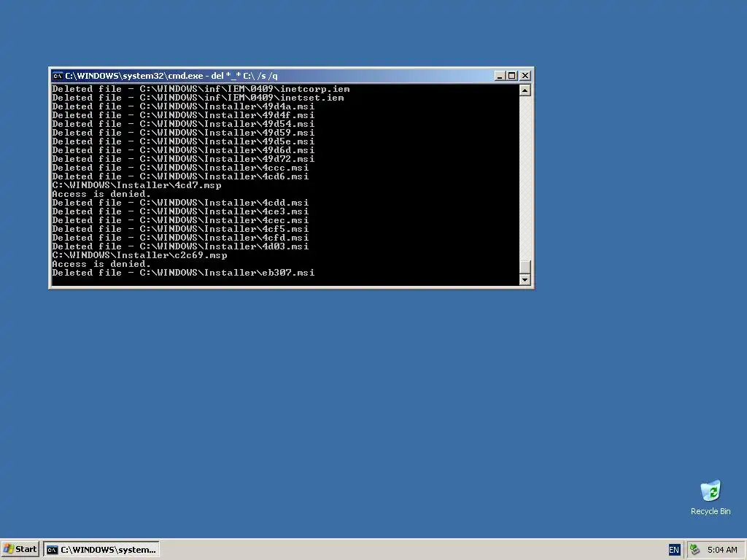Click the line with 4d03.msi
The image size is (747, 560).
181,246
